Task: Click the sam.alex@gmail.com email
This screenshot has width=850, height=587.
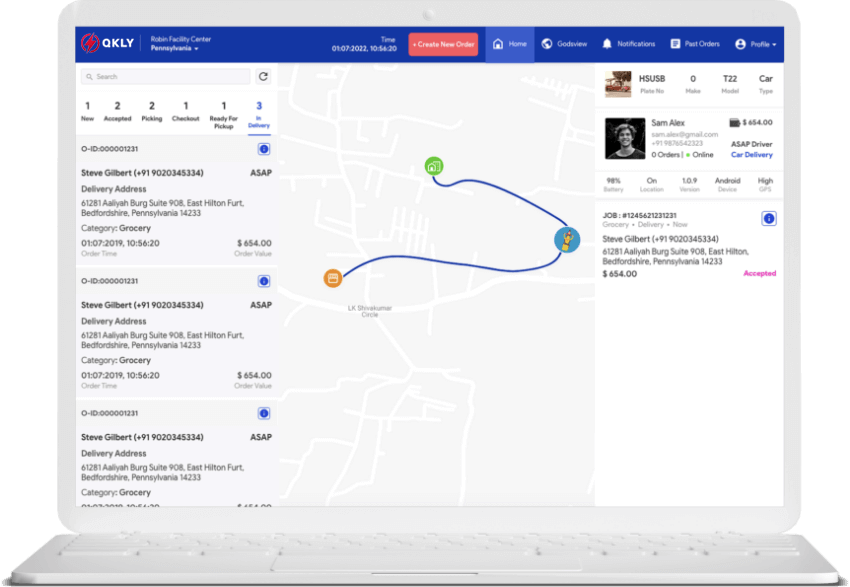Action: pos(685,134)
